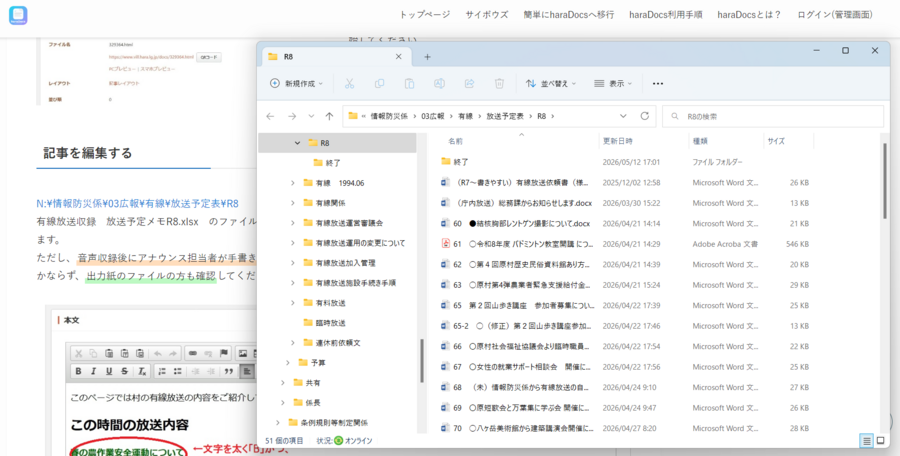Open the three-dots See more menu in Explorer
The width and height of the screenshot is (900, 456).
click(658, 83)
